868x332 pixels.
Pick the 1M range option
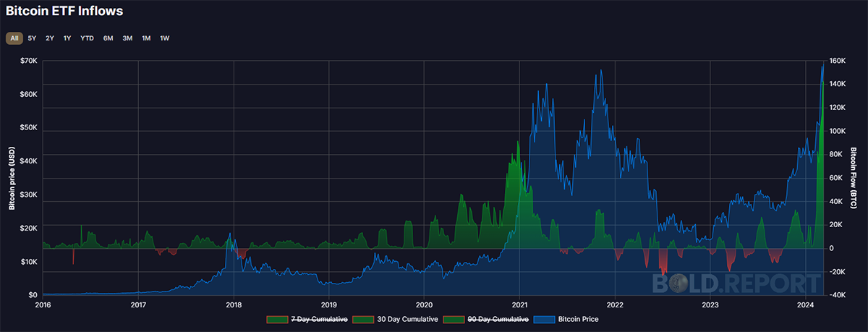click(146, 38)
